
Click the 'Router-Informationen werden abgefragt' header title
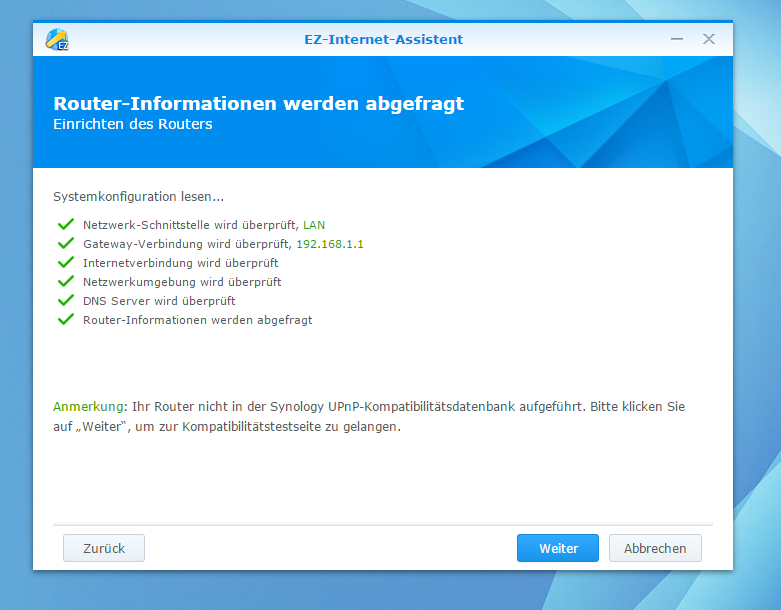tap(259, 103)
